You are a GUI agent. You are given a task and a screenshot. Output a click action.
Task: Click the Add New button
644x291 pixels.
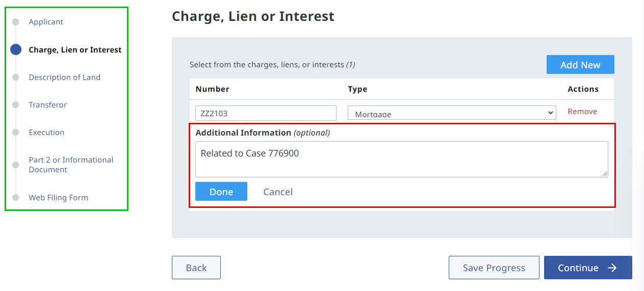pyautogui.click(x=580, y=65)
